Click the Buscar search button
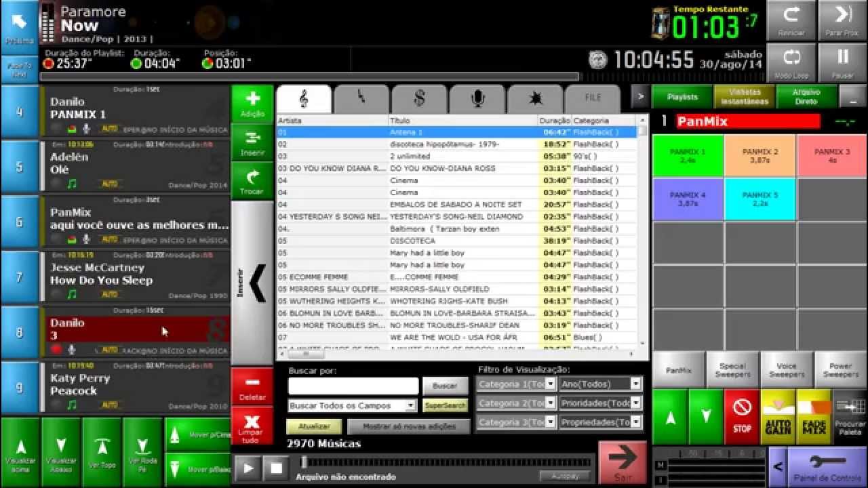This screenshot has width=868, height=488. pos(445,386)
